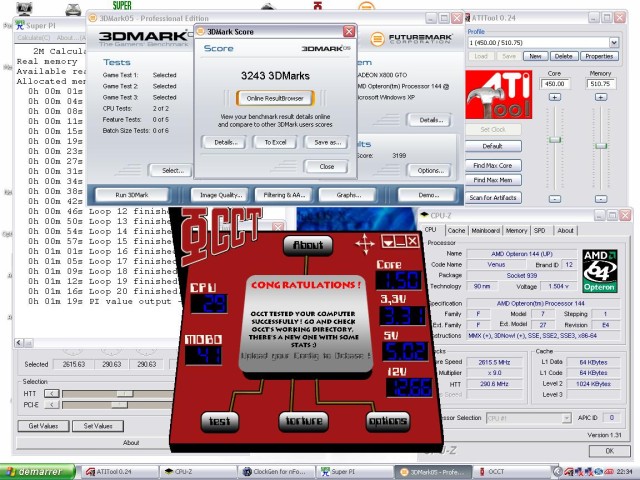Click To Excel in 3DMark Score dialog

click(x=276, y=142)
